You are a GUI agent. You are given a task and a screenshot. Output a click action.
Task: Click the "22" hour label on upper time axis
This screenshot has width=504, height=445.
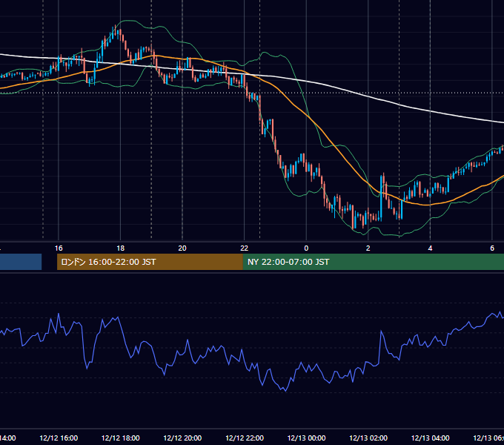tap(245, 248)
